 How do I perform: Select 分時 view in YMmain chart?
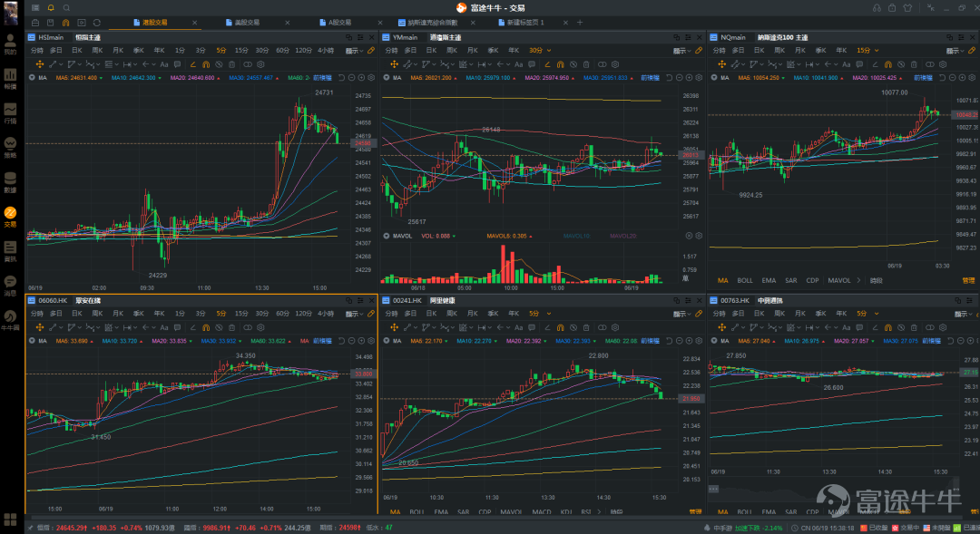[391, 51]
